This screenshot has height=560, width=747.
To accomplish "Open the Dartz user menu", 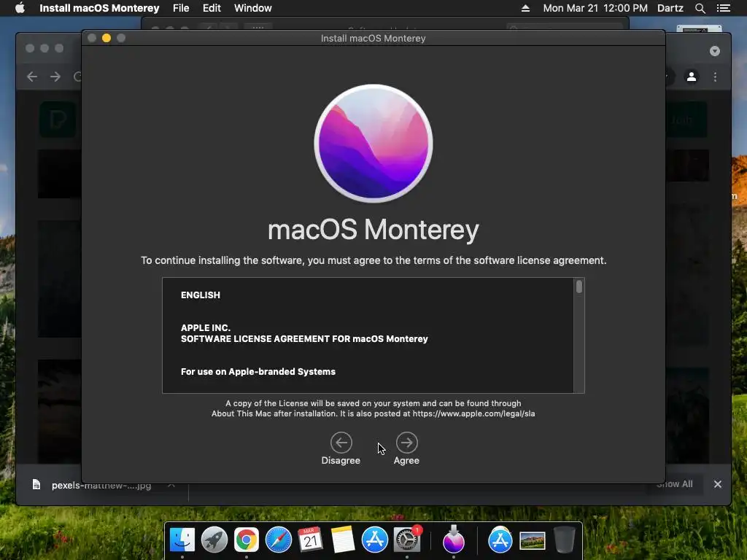I will [x=670, y=8].
